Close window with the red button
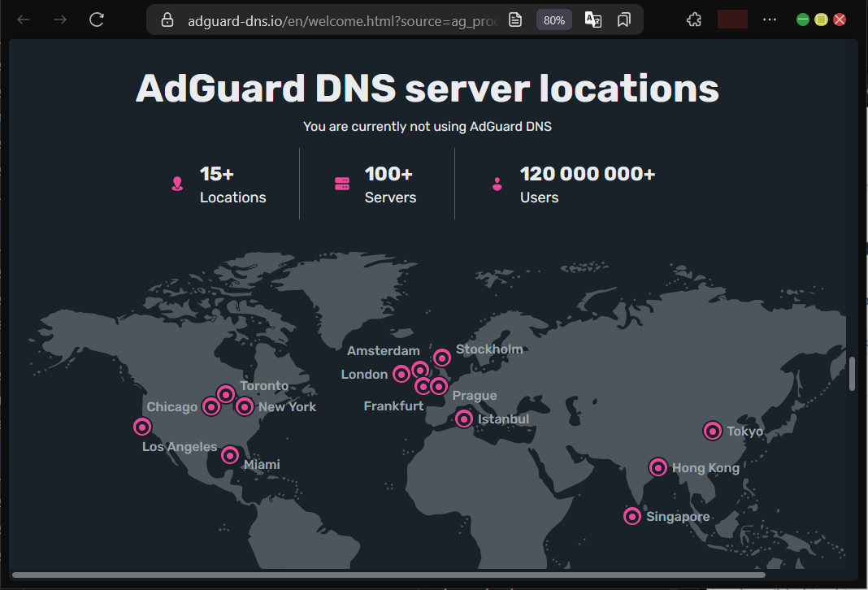The image size is (868, 590). click(x=840, y=20)
